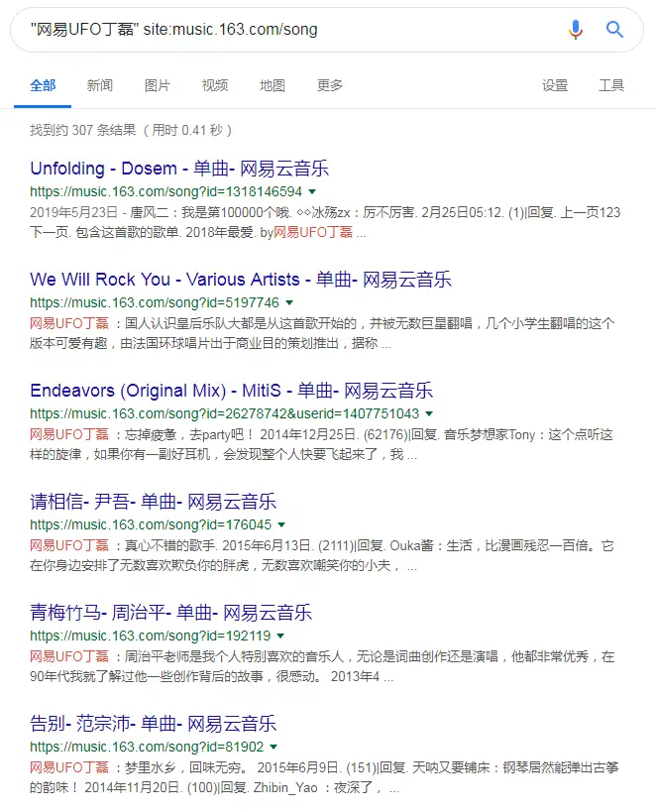Expand dropdown arrow beside song?id=1318146594 URL
The height and width of the screenshot is (812, 656).
(312, 192)
